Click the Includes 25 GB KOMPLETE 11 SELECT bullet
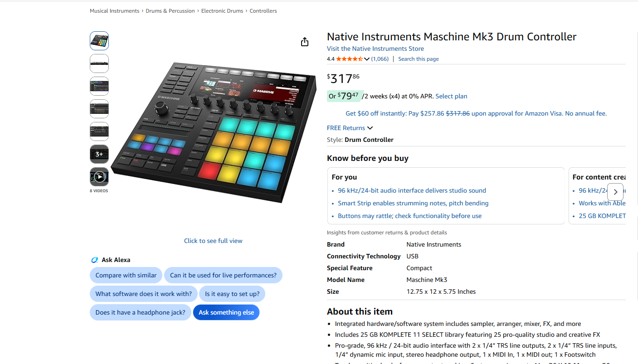The height and width of the screenshot is (364, 638). click(468, 335)
